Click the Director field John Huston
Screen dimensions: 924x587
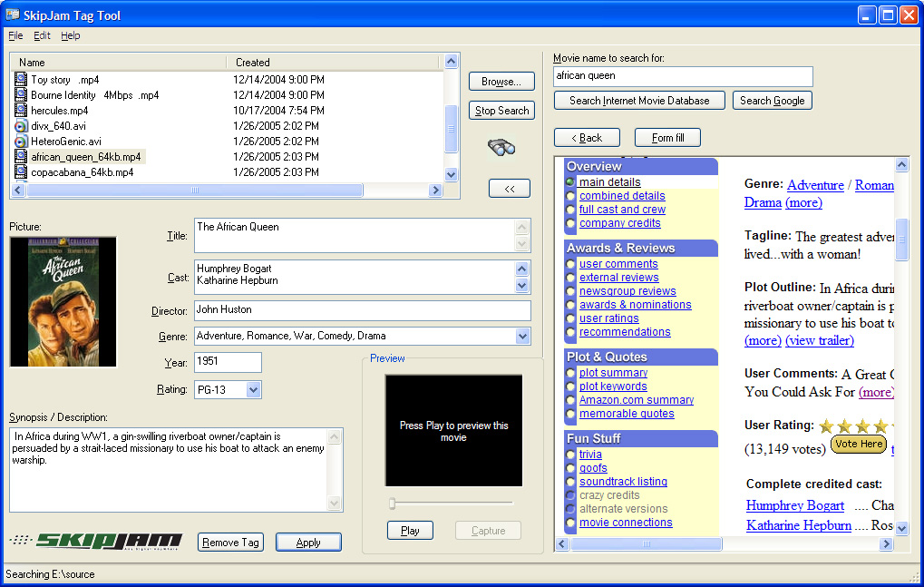coord(363,310)
